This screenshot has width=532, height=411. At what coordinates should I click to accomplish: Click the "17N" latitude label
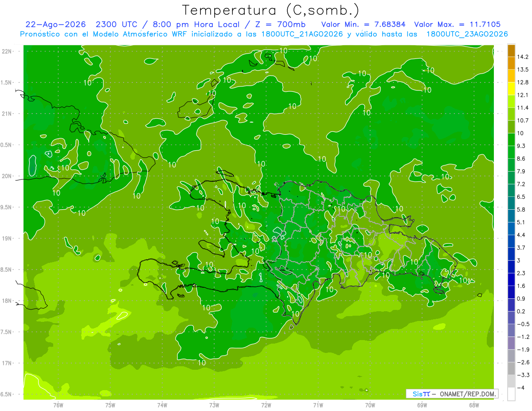coord(8,363)
